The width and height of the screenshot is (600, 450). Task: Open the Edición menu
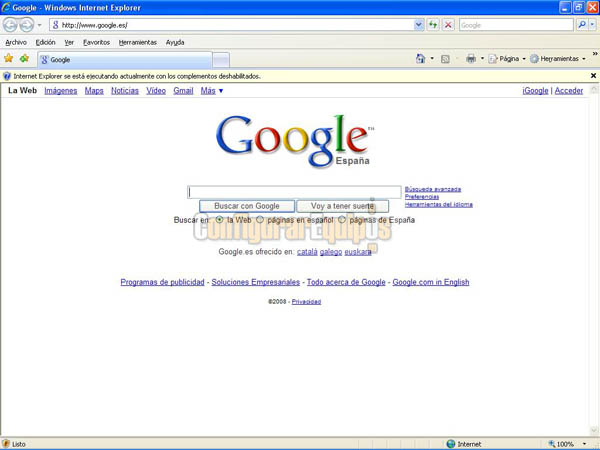coord(46,42)
